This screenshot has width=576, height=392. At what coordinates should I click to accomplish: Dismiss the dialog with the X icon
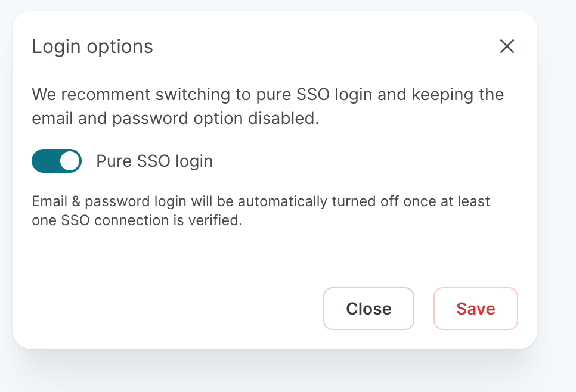pyautogui.click(x=507, y=46)
